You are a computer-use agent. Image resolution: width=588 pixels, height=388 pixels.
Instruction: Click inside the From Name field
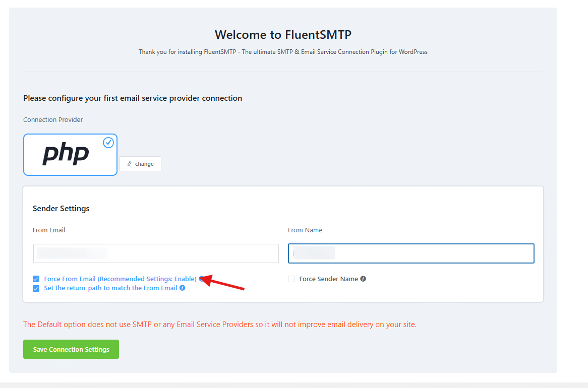click(411, 253)
